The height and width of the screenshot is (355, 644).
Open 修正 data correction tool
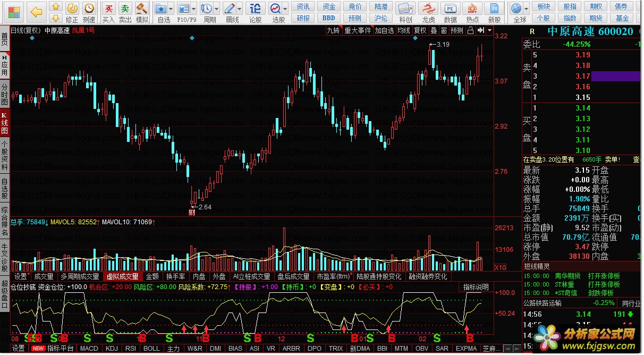coord(73,12)
